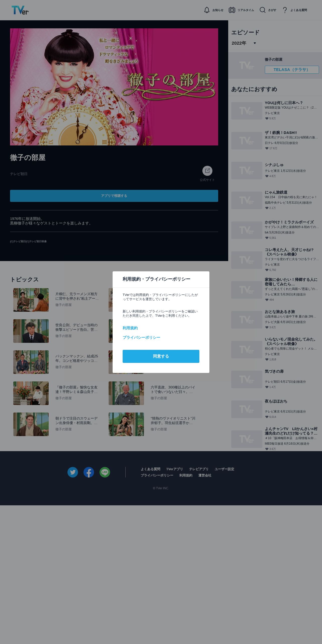
Task: Click the TVer logo in header
Action: tap(20, 10)
